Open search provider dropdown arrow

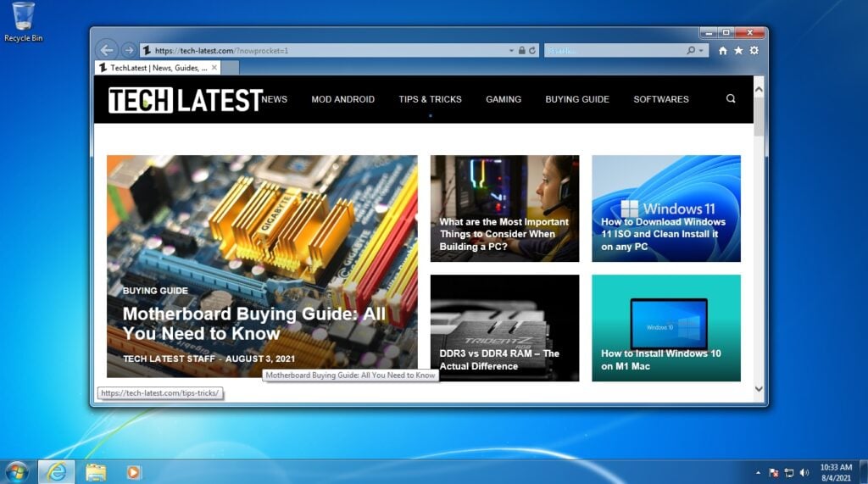coord(701,50)
